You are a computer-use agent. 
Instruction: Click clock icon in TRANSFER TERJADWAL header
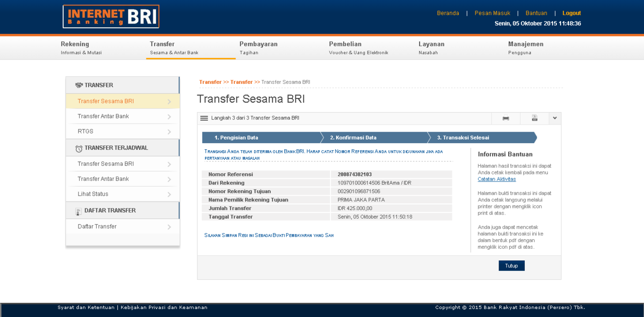coord(79,148)
